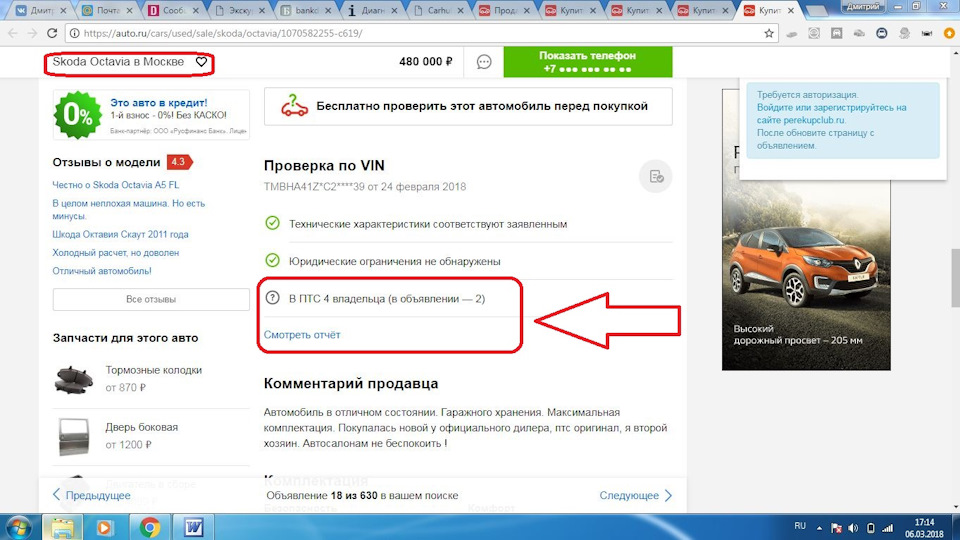Click the orange extension icon at toolbar end
Screen dimensions: 960x540
tap(950, 33)
